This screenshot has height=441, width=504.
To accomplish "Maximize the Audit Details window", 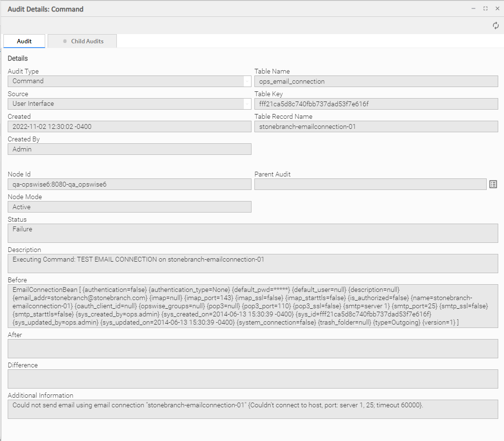I will point(485,9).
